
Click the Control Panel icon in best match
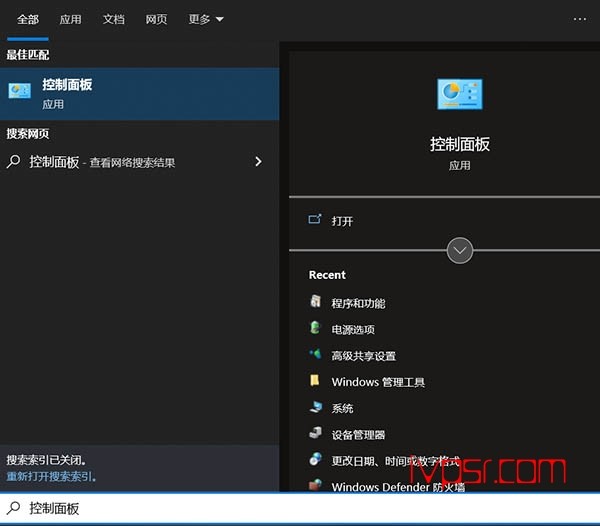pyautogui.click(x=20, y=91)
